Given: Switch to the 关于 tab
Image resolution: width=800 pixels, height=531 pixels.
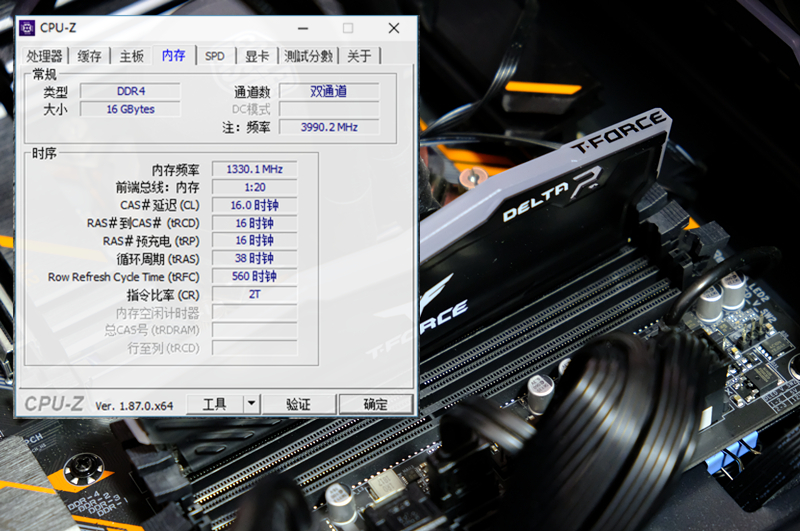Looking at the screenshot, I should 360,56.
